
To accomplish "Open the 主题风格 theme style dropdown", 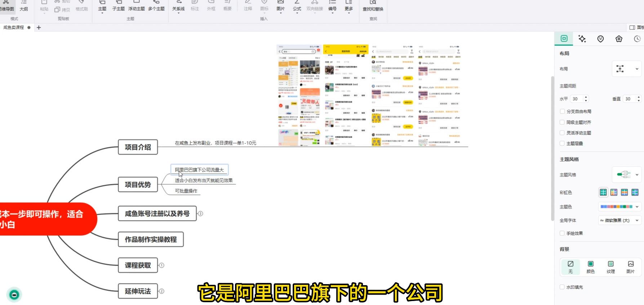I will pos(627,175).
